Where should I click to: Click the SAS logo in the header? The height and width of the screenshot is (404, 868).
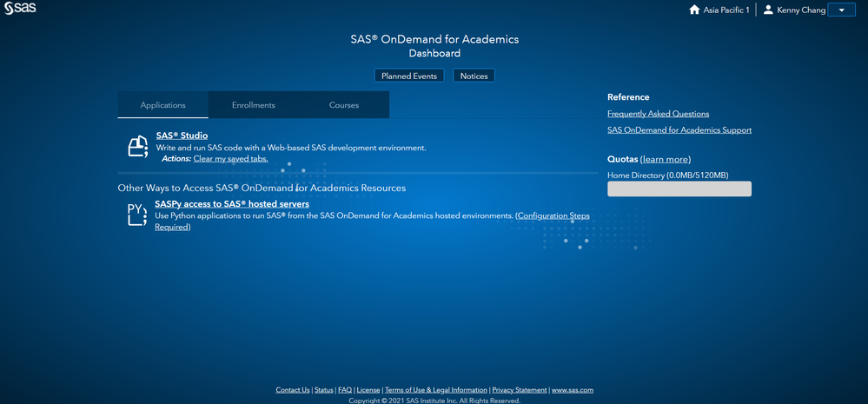tap(20, 9)
